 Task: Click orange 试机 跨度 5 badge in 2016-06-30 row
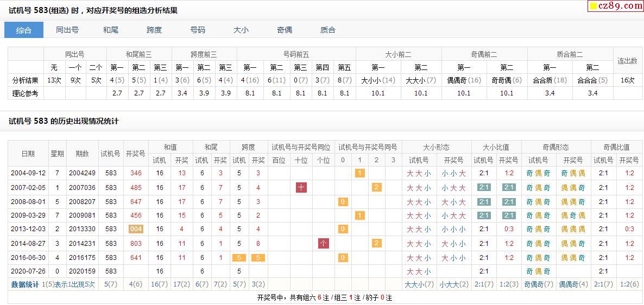(239, 258)
